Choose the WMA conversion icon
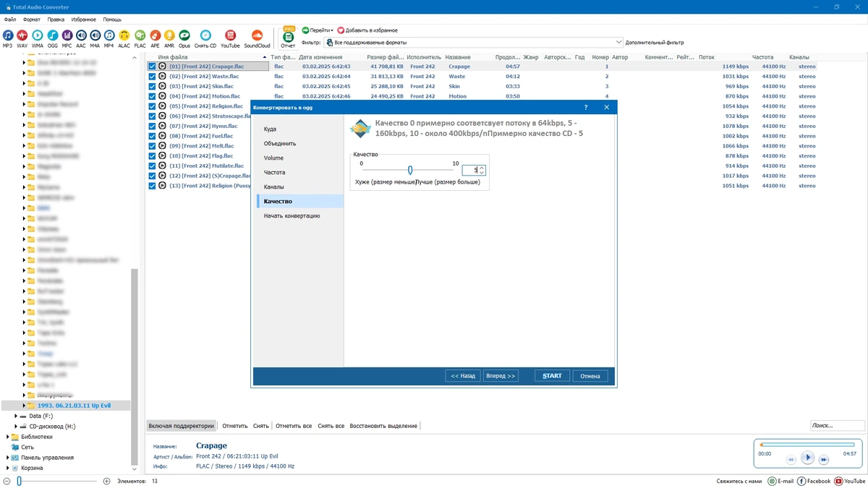 38,35
